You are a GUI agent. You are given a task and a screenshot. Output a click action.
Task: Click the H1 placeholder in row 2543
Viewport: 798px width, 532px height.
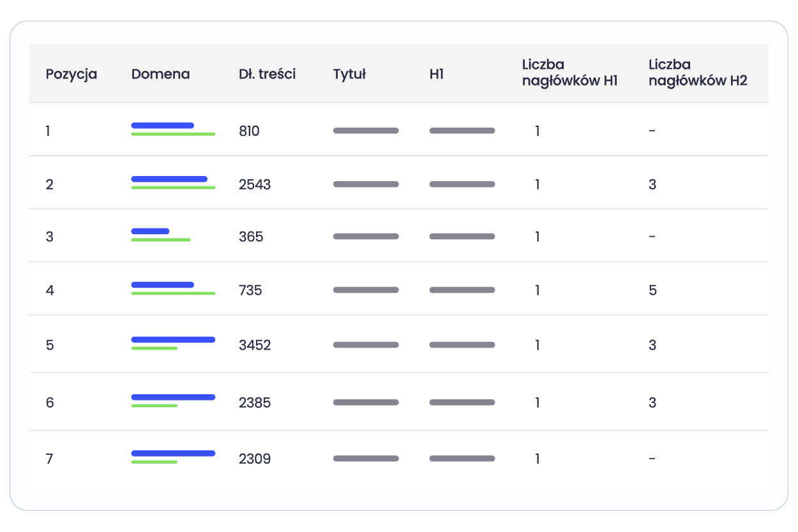point(462,184)
